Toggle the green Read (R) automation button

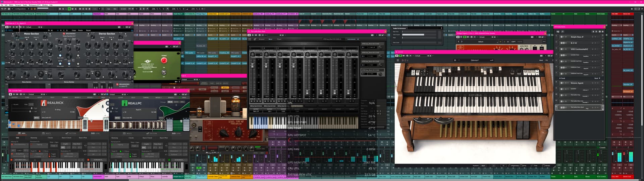[x=69, y=9]
